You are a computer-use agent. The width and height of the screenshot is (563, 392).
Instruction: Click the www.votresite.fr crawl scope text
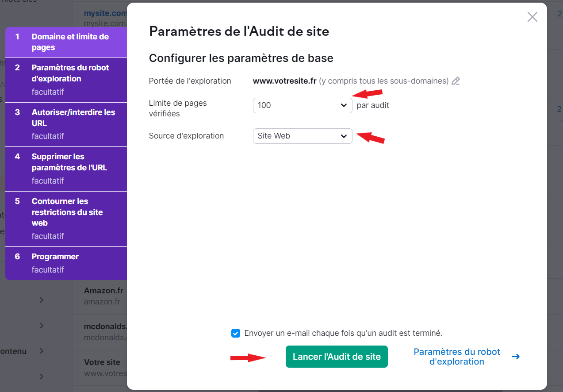pyautogui.click(x=284, y=81)
